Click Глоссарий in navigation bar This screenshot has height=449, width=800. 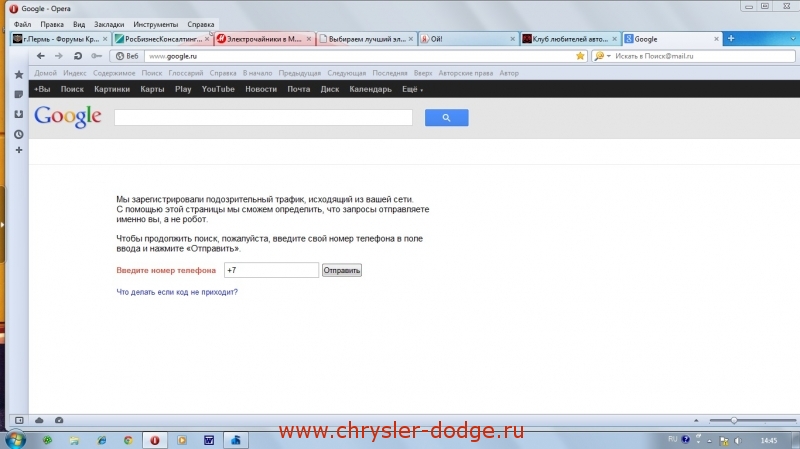(x=186, y=73)
